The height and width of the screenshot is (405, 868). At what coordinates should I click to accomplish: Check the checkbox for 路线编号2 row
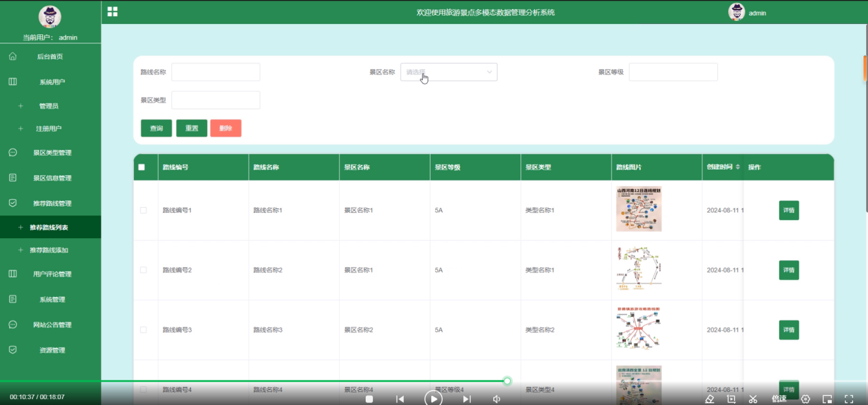143,270
